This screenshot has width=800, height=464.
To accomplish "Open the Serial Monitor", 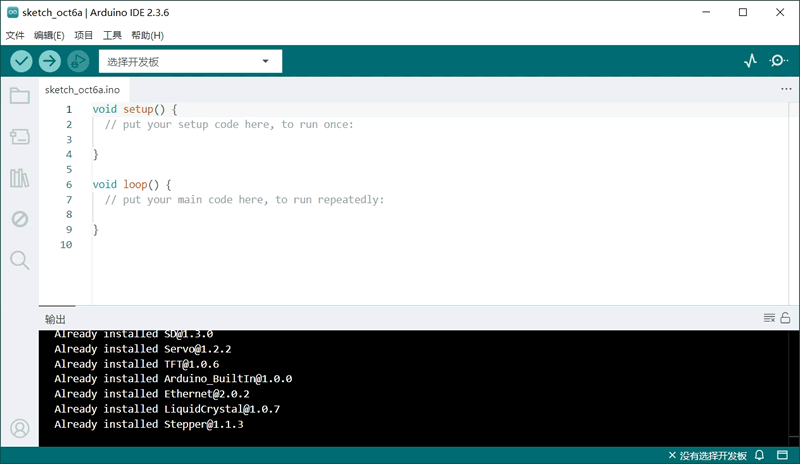I will point(778,61).
